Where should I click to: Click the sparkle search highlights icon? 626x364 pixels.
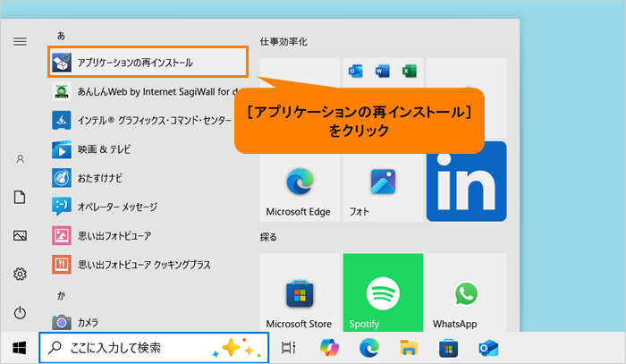(x=236, y=348)
